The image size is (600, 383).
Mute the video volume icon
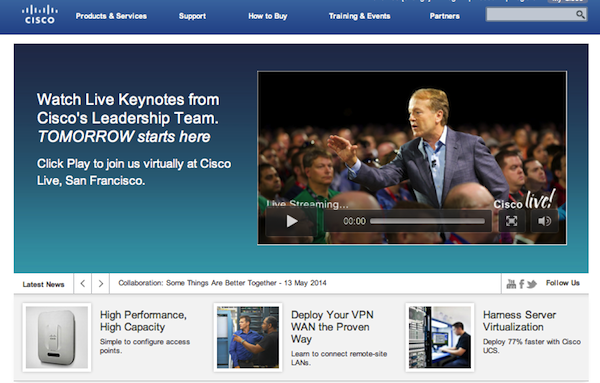[x=544, y=221]
